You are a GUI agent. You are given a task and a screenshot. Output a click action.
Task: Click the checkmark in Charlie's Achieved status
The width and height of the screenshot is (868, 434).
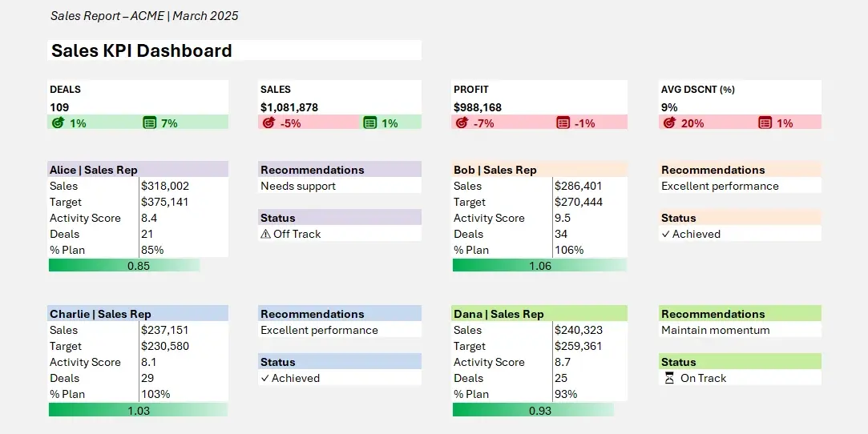264,378
